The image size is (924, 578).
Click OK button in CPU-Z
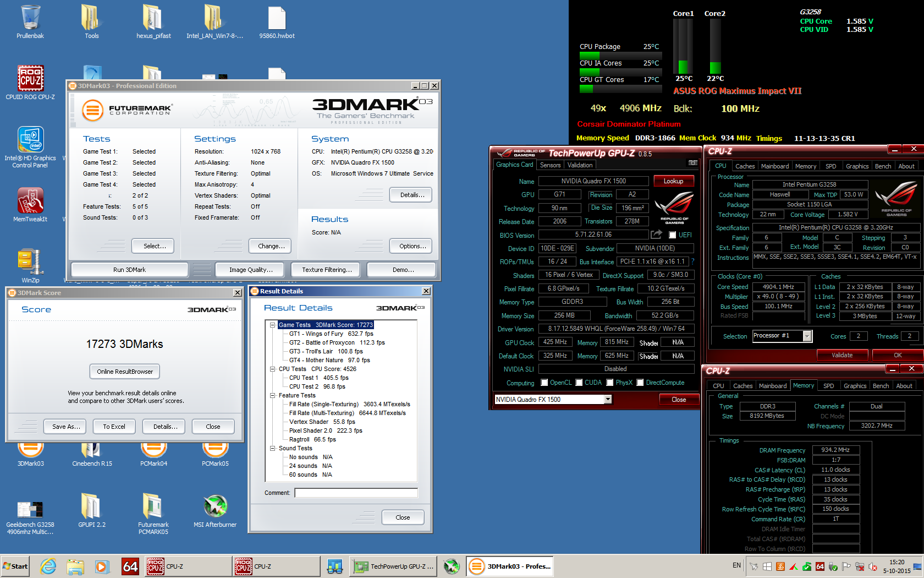(x=898, y=355)
